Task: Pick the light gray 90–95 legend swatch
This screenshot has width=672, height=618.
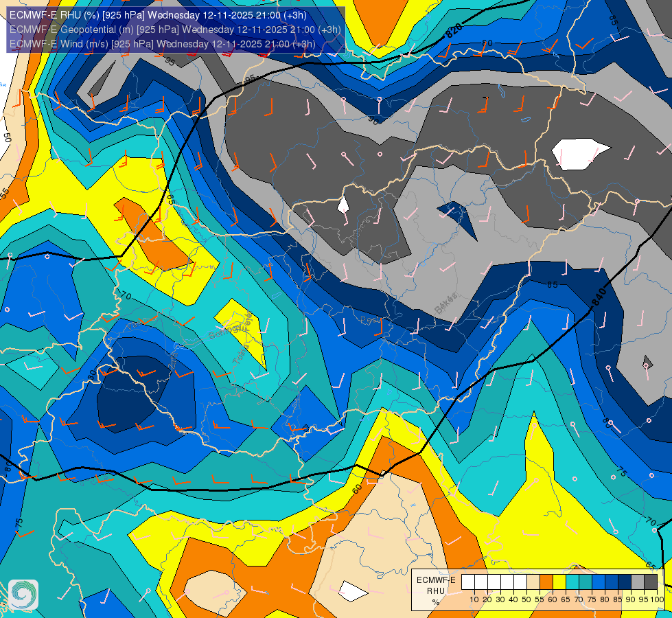Action: point(638,582)
